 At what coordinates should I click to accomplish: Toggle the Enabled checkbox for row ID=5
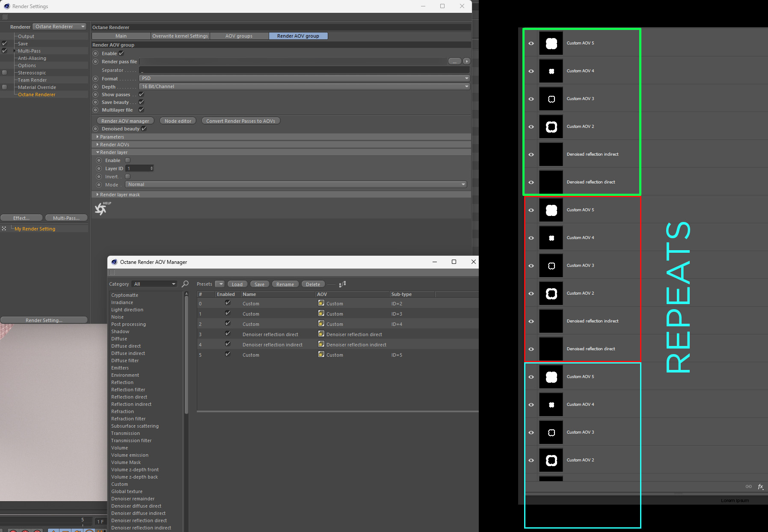click(228, 354)
